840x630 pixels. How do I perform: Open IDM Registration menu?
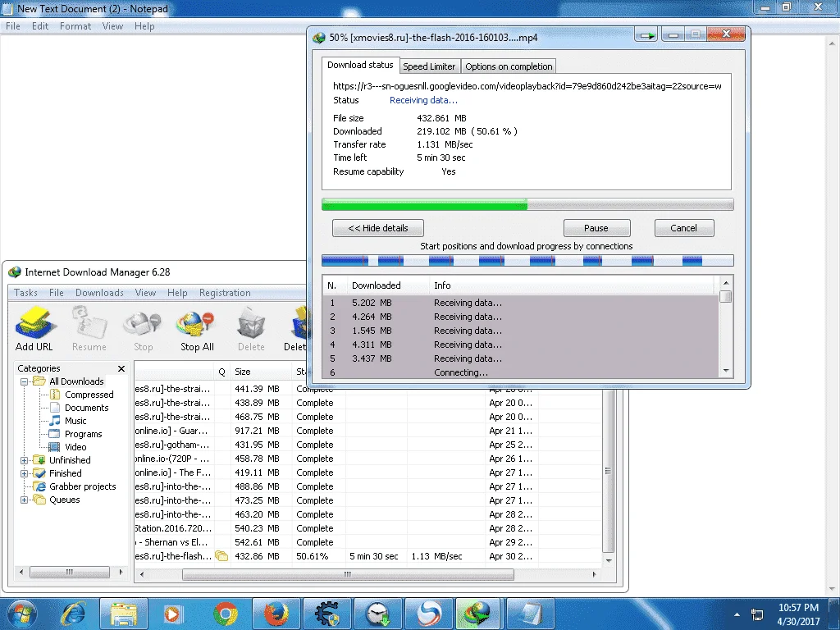pyautogui.click(x=225, y=293)
